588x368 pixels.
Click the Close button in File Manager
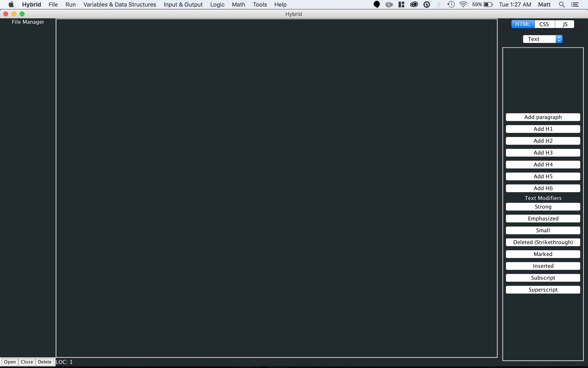(27, 362)
